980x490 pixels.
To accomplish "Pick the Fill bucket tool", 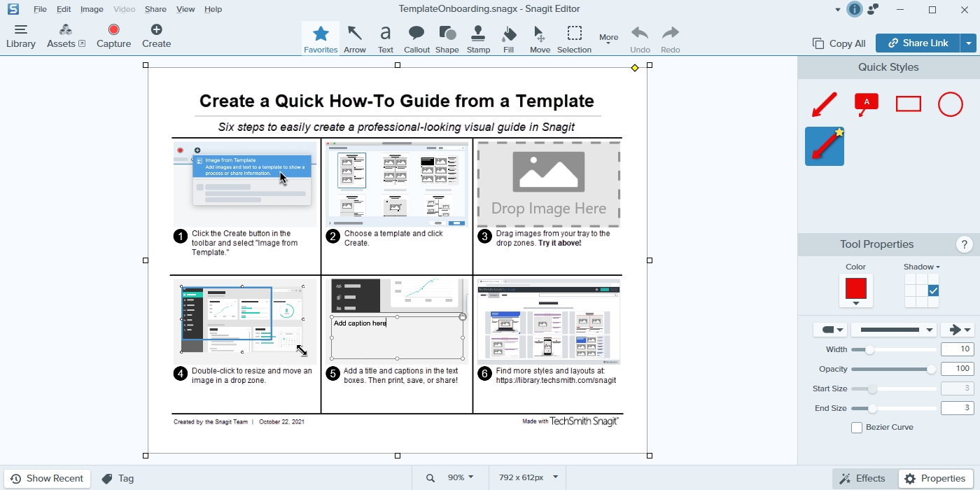I will (509, 39).
